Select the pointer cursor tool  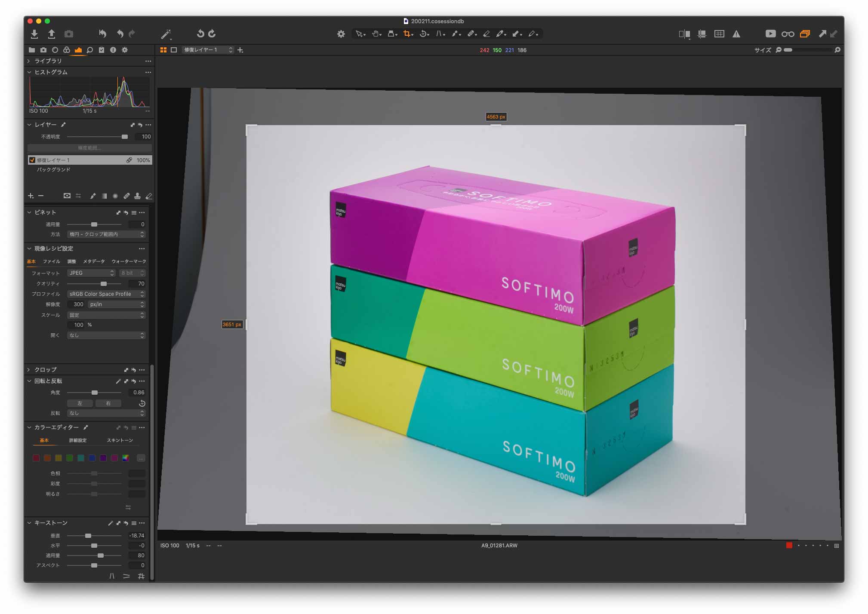(360, 34)
